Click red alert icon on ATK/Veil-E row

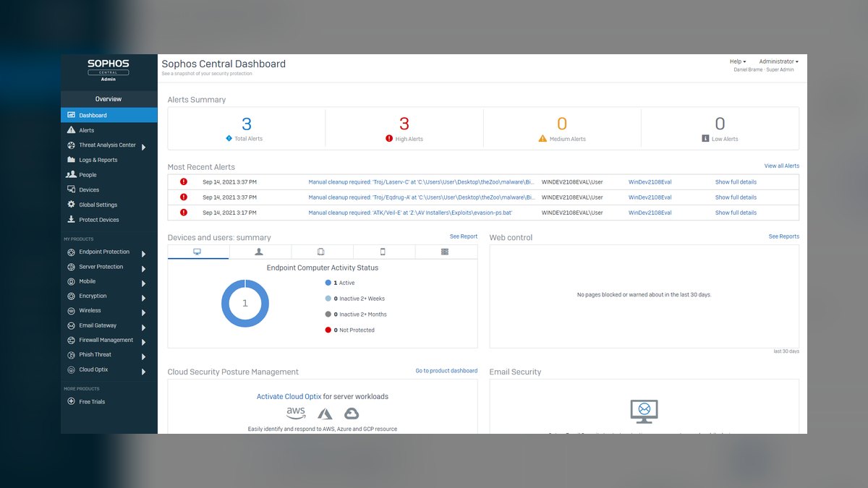[x=184, y=213]
